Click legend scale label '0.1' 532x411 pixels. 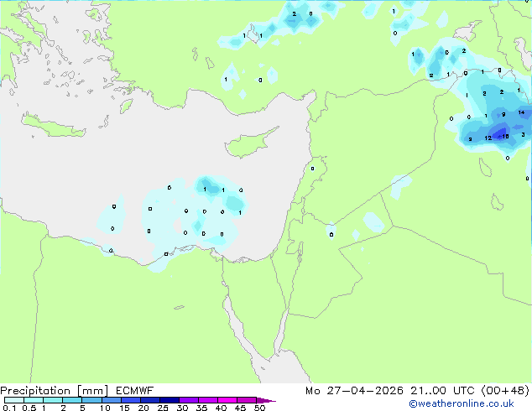[9, 408]
